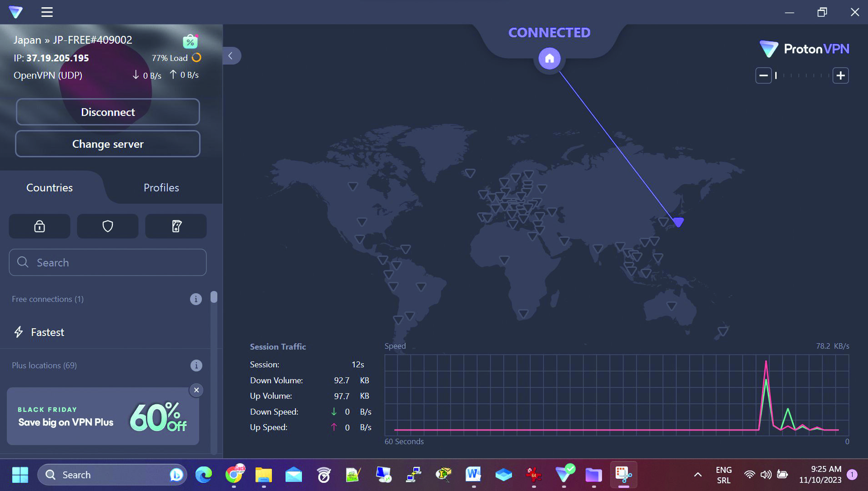The height and width of the screenshot is (491, 868).
Task: Switch to the Profiles tab
Action: (161, 188)
